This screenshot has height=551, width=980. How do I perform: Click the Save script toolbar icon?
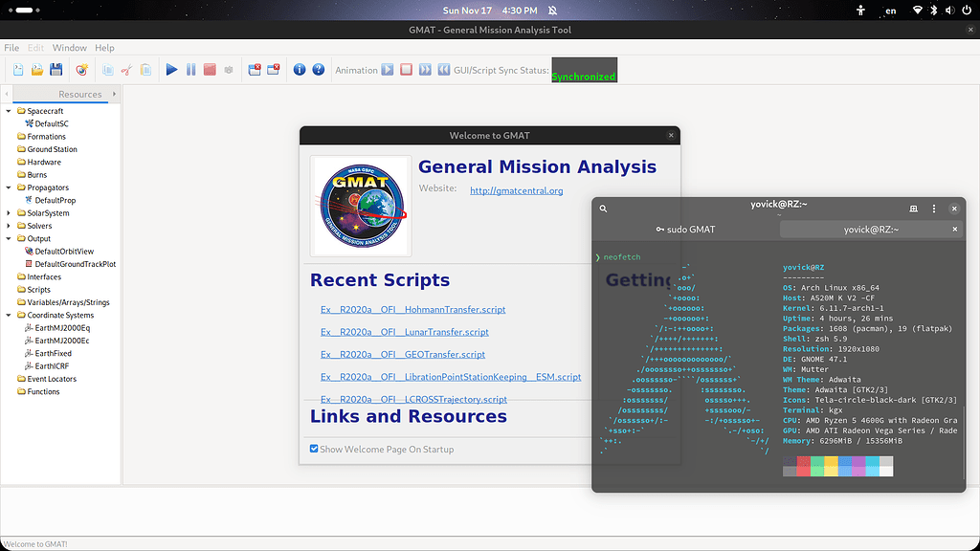pyautogui.click(x=56, y=69)
